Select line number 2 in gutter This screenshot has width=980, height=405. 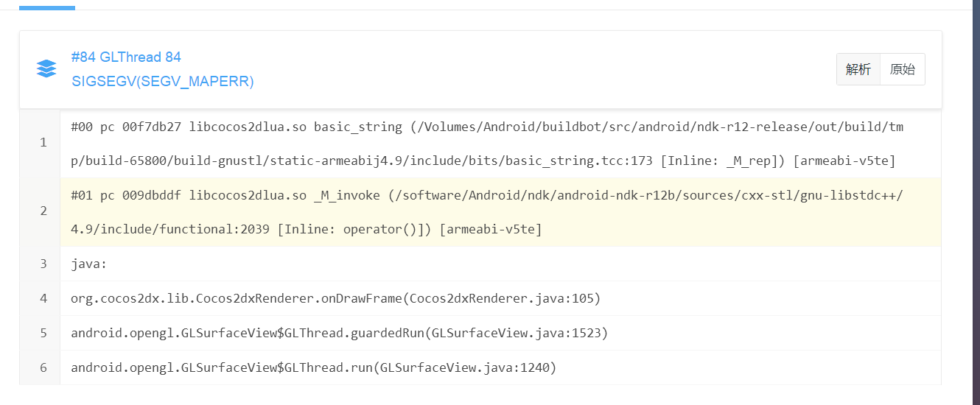pyautogui.click(x=43, y=212)
